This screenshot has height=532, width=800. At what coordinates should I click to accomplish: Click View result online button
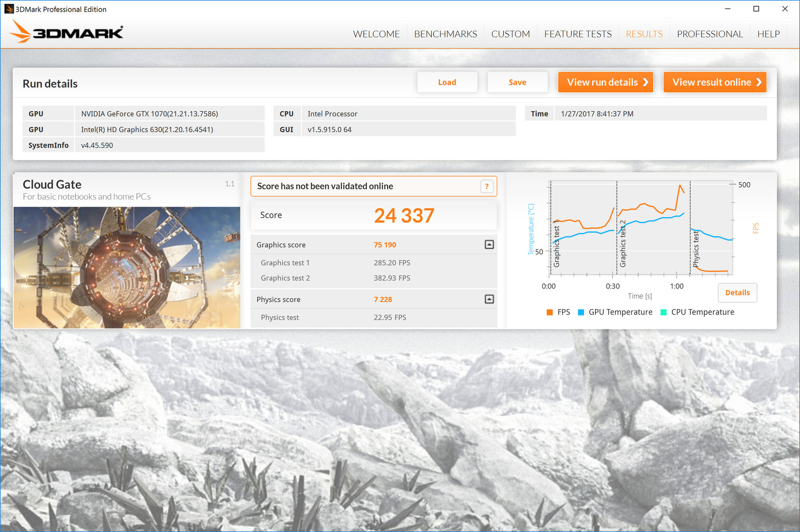[x=715, y=82]
